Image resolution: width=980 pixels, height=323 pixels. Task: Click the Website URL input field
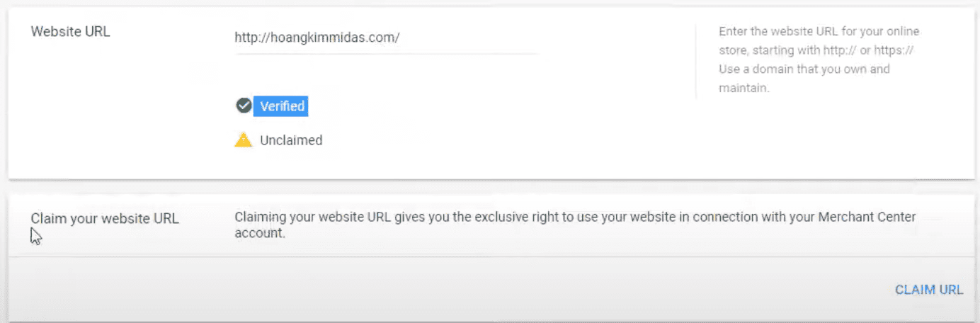tap(387, 38)
